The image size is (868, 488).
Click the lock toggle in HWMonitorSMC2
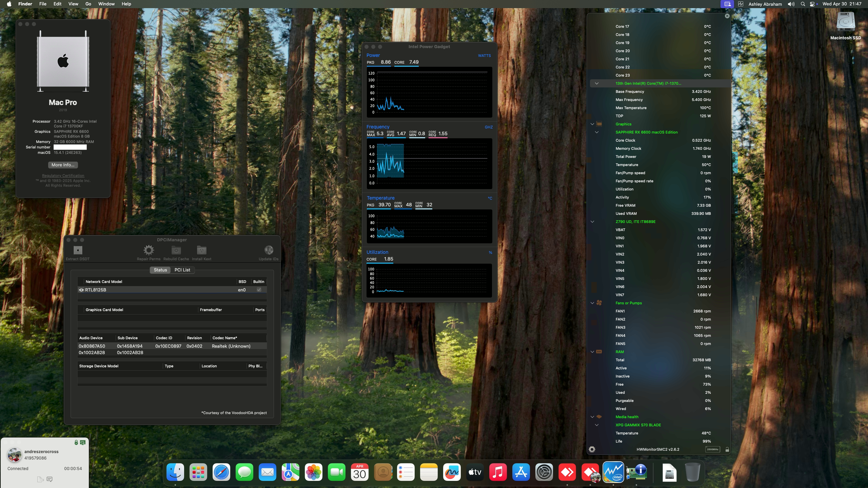click(x=727, y=449)
